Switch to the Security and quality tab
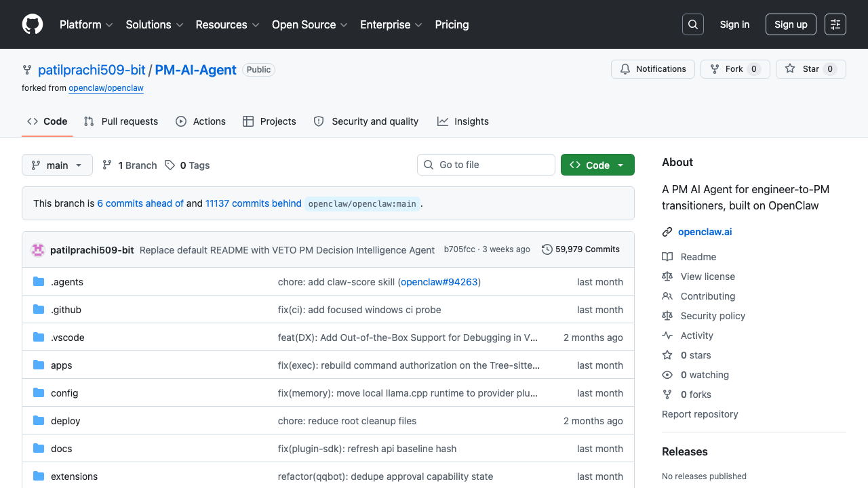Viewport: 868px width, 488px height. click(366, 121)
